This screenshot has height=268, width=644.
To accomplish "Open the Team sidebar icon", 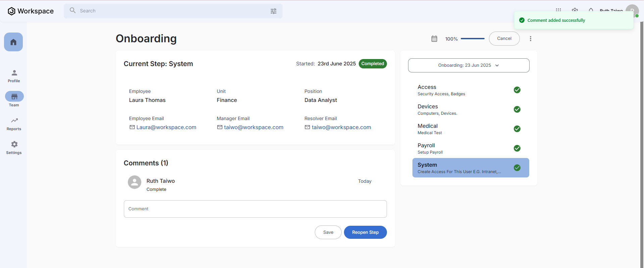I will click(x=14, y=97).
